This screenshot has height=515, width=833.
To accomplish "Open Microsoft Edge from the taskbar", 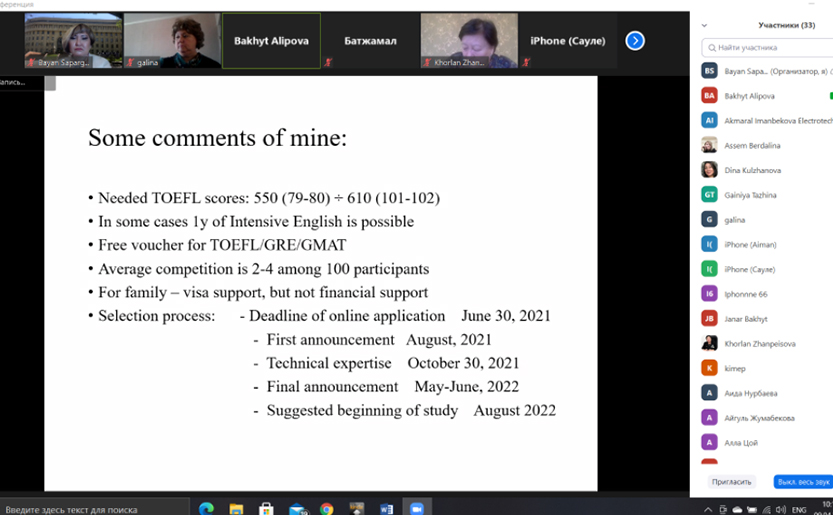I will (x=206, y=508).
